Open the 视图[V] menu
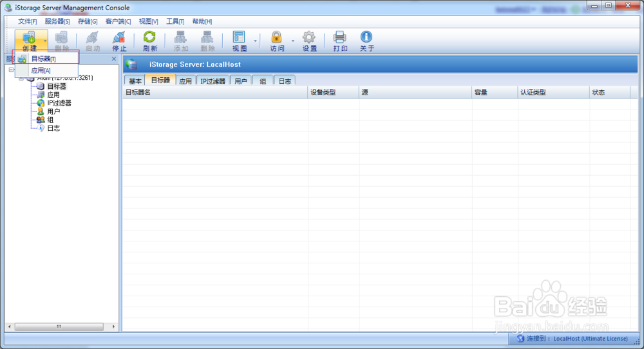 (x=148, y=21)
